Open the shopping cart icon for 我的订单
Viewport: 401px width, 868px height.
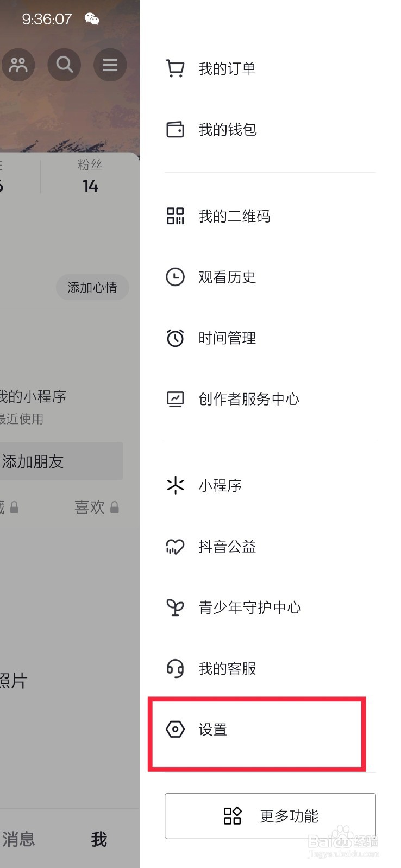click(x=175, y=68)
